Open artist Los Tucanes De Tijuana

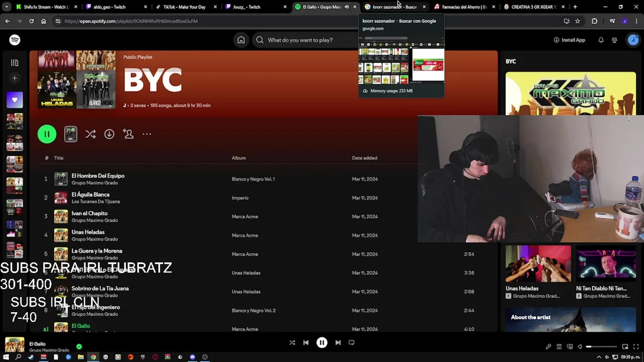(x=96, y=202)
